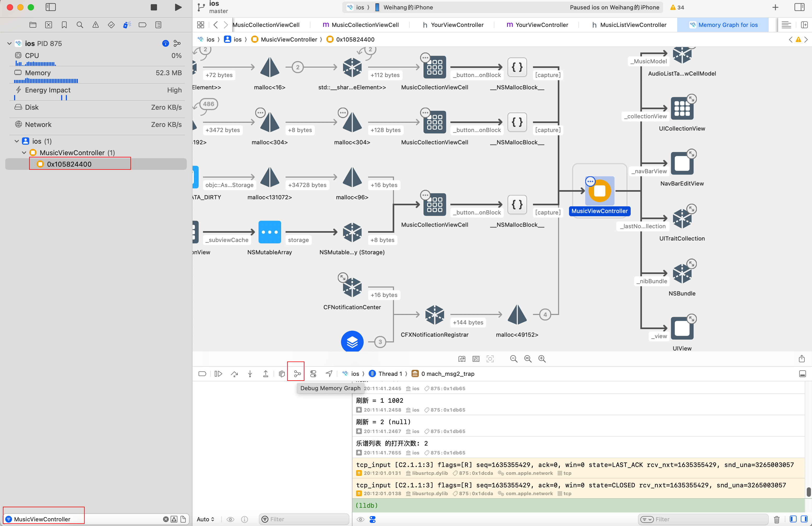Click memory graph icon beside ios PID 875

click(177, 43)
